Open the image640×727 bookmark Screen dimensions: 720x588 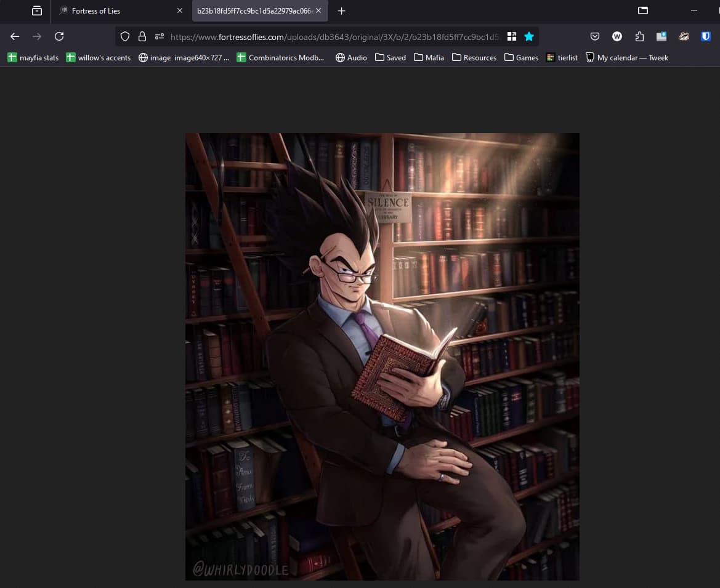[184, 57]
